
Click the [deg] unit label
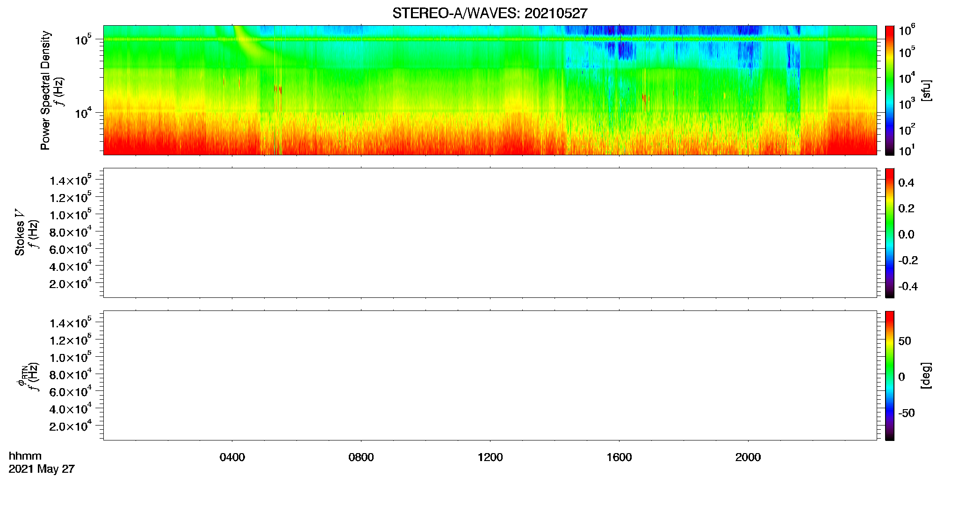coord(926,375)
